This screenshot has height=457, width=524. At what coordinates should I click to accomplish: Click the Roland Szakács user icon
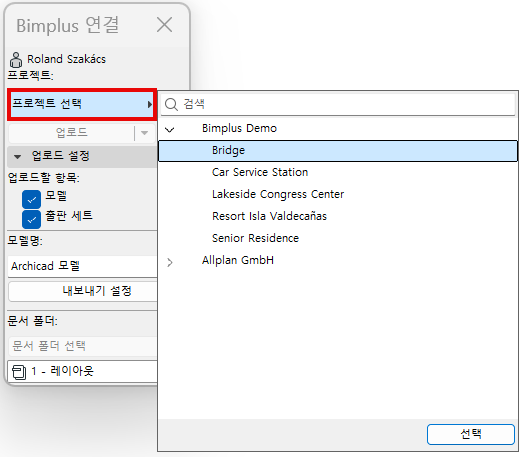click(x=16, y=60)
